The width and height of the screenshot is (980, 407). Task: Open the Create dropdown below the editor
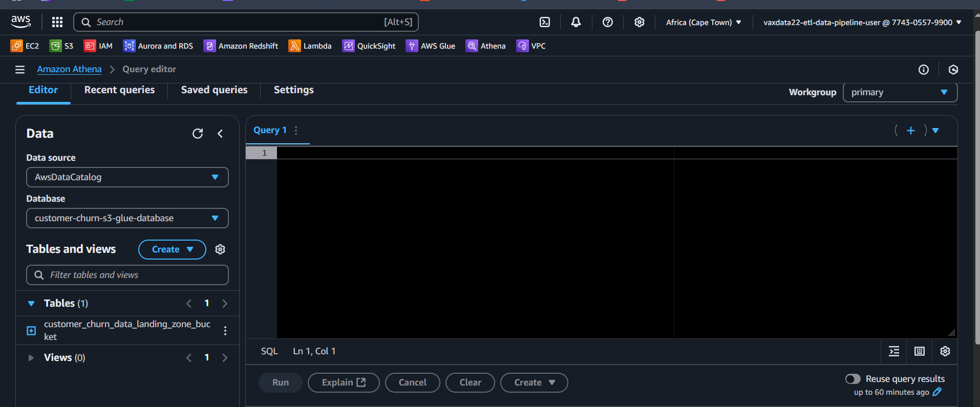[534, 382]
